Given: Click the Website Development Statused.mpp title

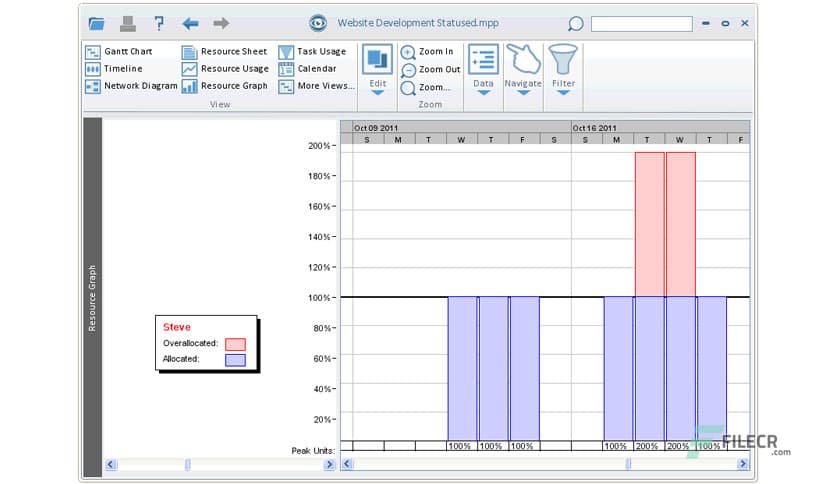Looking at the screenshot, I should tap(418, 23).
